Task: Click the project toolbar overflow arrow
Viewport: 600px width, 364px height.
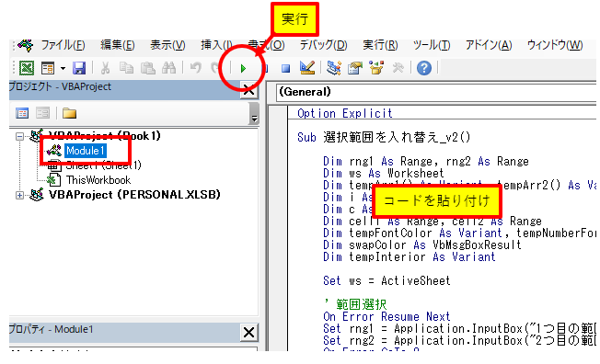Action: point(253,115)
